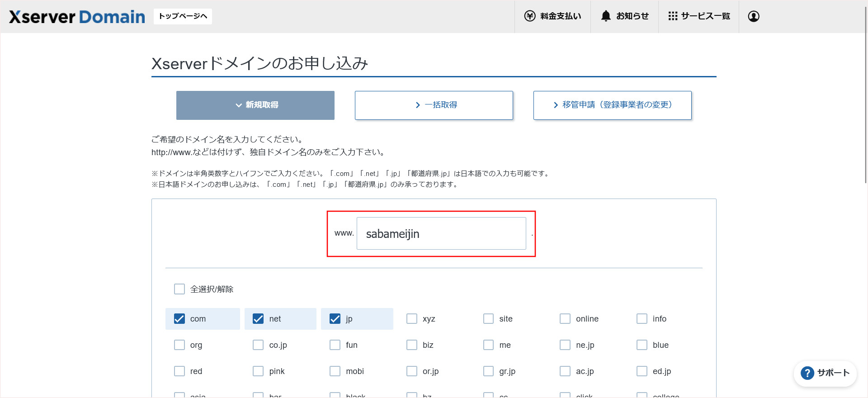868x398 pixels.
Task: Check the or.jp domain checkbox
Action: coord(412,371)
